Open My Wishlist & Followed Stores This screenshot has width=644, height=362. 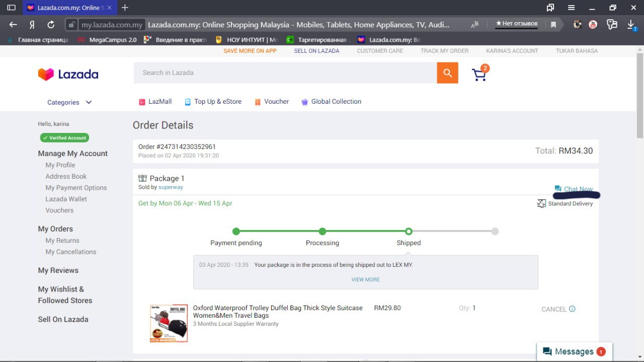click(x=65, y=295)
